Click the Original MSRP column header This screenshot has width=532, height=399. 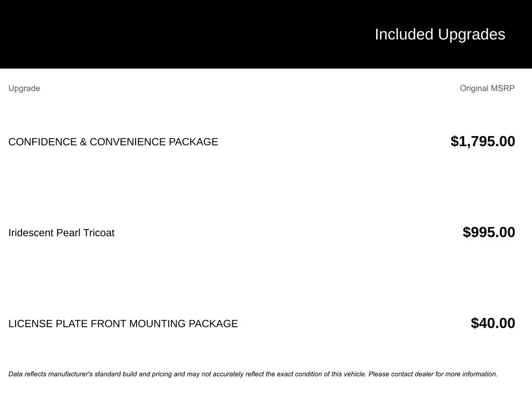[487, 88]
